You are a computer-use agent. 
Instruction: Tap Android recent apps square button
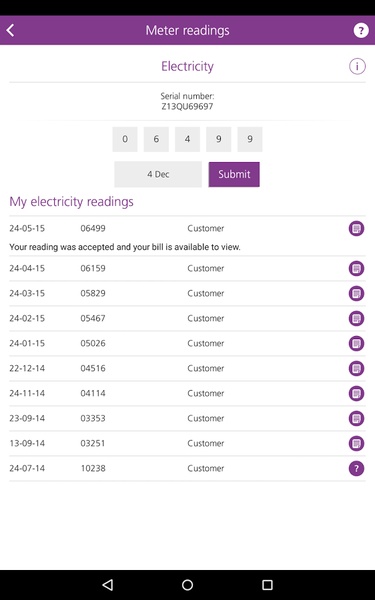click(267, 585)
